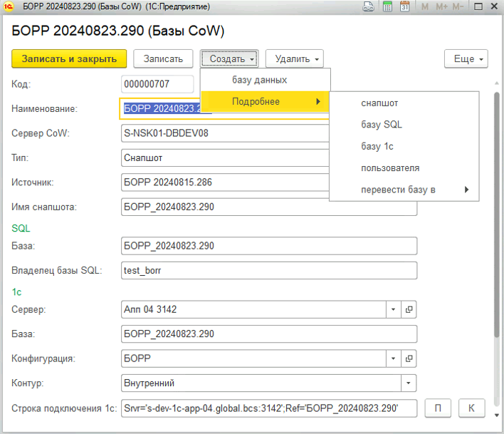Screen dimensions: 504x434
Task: Click the SQL section header
Action: [x=21, y=228]
